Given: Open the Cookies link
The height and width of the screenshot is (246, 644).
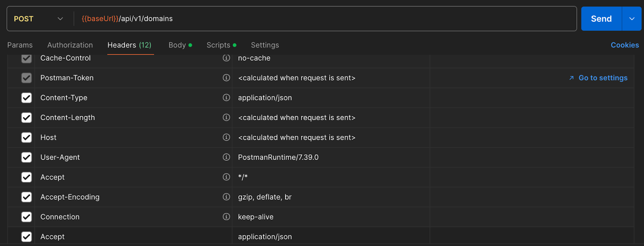Looking at the screenshot, I should 625,45.
